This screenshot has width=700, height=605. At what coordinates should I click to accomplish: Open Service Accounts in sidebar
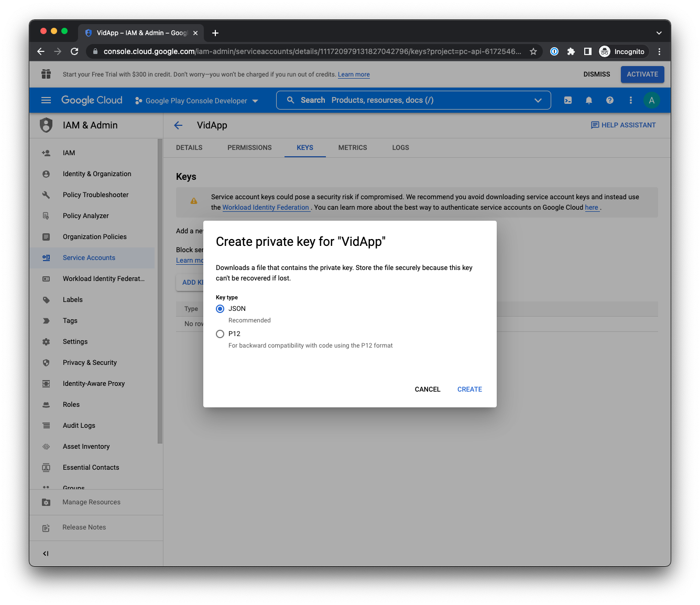click(x=92, y=258)
